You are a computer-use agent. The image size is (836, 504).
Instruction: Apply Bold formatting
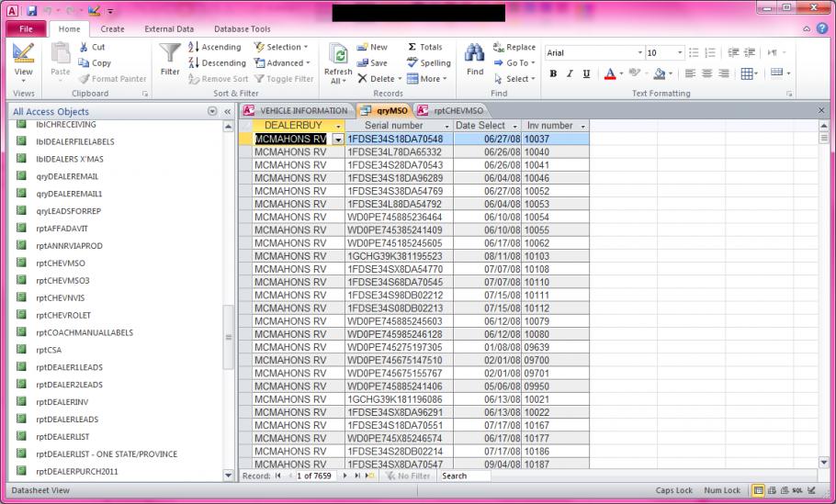pos(553,73)
